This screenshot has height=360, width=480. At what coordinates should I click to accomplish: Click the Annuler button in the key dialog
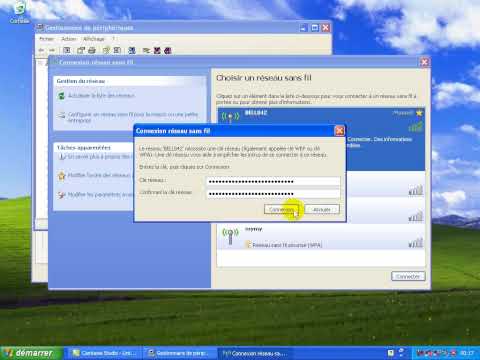(x=322, y=209)
